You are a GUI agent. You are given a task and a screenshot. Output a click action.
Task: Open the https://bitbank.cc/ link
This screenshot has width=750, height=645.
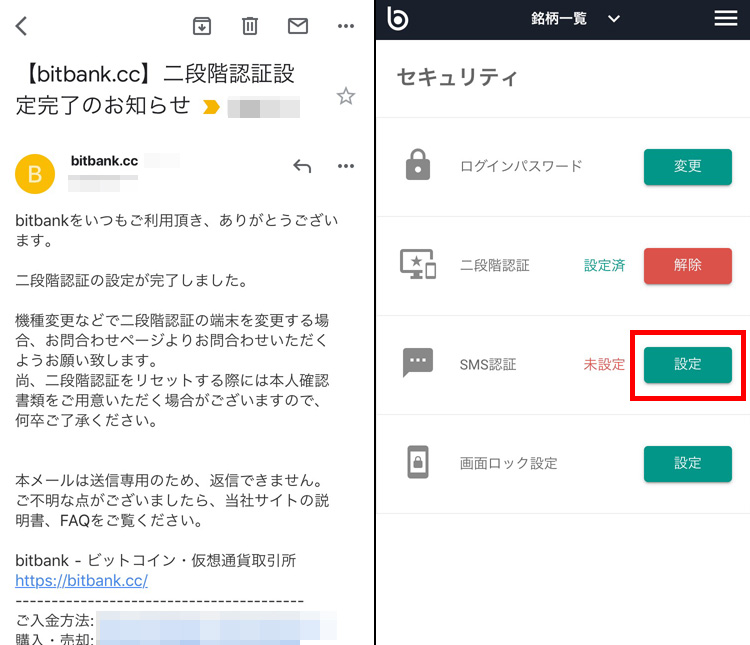click(82, 580)
